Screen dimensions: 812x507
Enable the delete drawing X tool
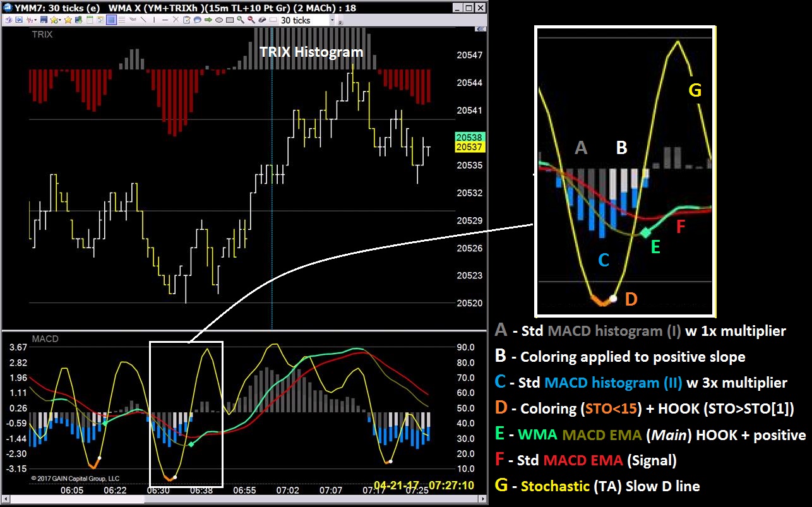click(175, 20)
